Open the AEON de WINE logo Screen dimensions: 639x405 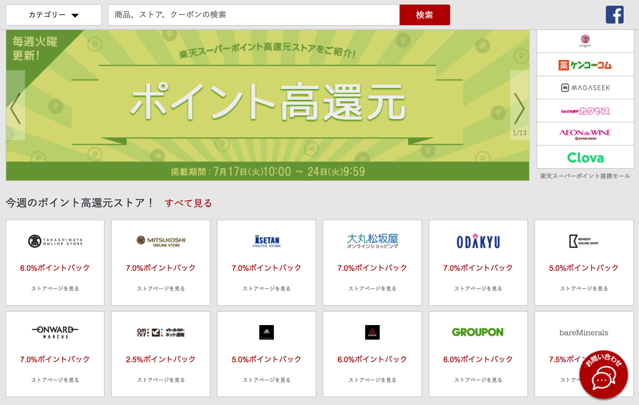(x=585, y=134)
